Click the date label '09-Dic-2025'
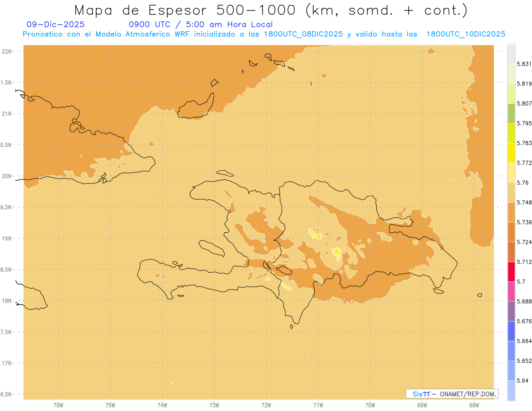The height and width of the screenshot is (411, 532). pos(55,25)
